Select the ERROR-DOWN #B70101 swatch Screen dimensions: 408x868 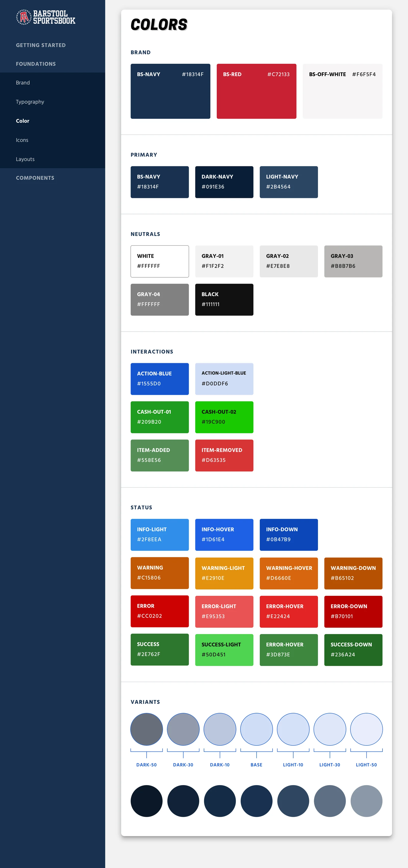(x=353, y=612)
